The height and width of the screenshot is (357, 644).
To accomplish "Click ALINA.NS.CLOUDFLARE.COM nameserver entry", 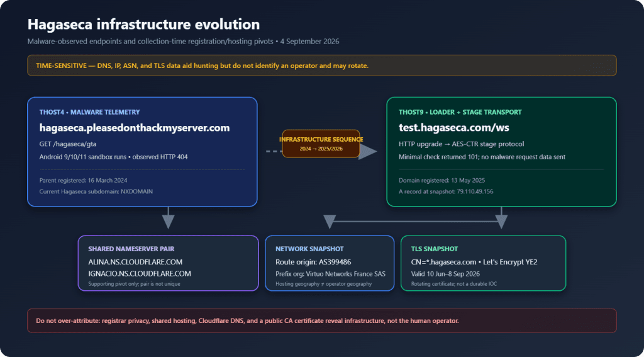I will tap(135, 261).
